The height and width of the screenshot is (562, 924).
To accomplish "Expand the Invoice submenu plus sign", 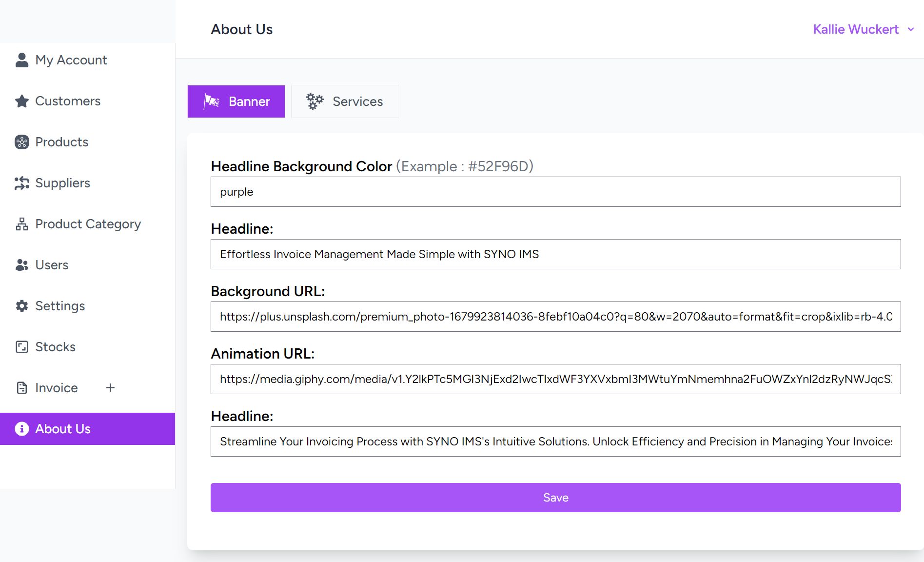I will (x=111, y=388).
